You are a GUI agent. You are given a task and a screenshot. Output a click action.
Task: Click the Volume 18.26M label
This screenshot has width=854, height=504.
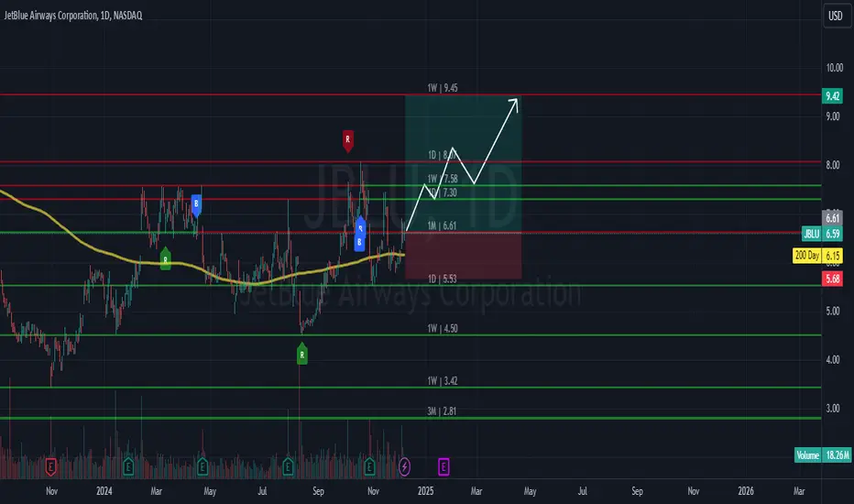823,455
